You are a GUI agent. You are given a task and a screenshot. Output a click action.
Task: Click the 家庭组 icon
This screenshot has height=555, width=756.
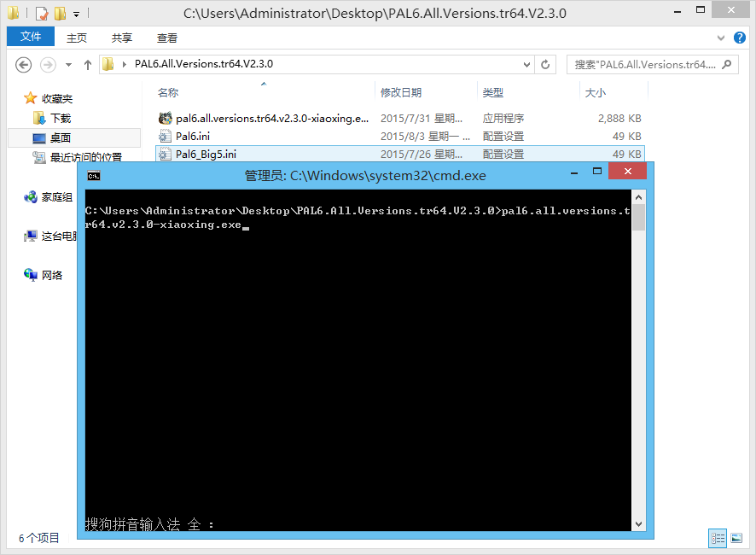31,197
